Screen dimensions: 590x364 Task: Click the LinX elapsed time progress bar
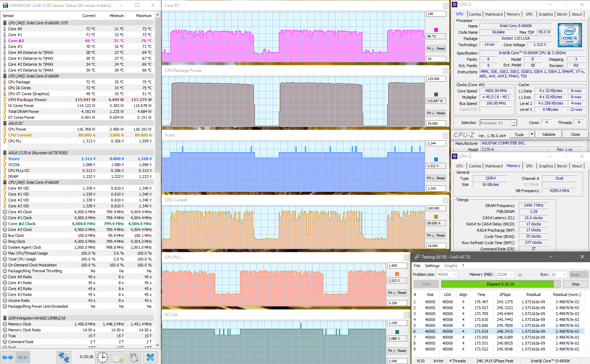click(x=500, y=284)
